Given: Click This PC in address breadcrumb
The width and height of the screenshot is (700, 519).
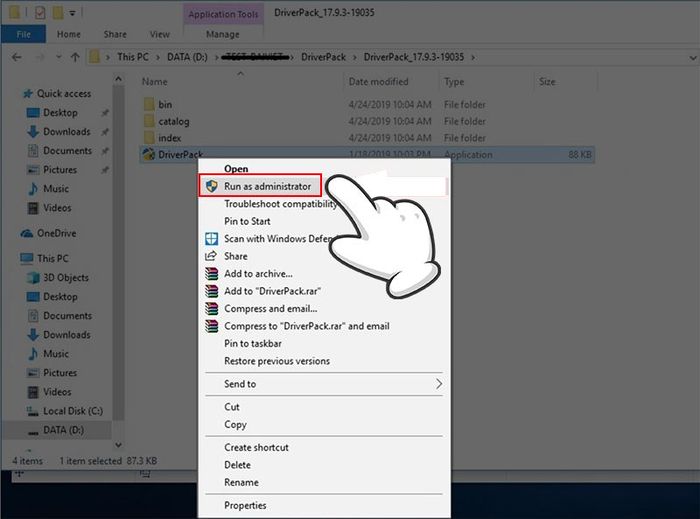Looking at the screenshot, I should 133,57.
